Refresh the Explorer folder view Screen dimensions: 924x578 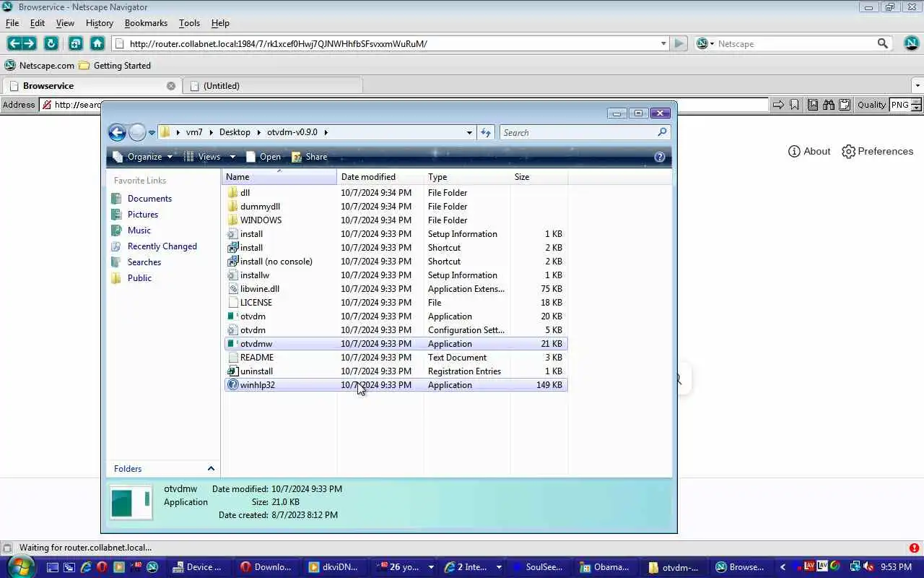(x=486, y=132)
